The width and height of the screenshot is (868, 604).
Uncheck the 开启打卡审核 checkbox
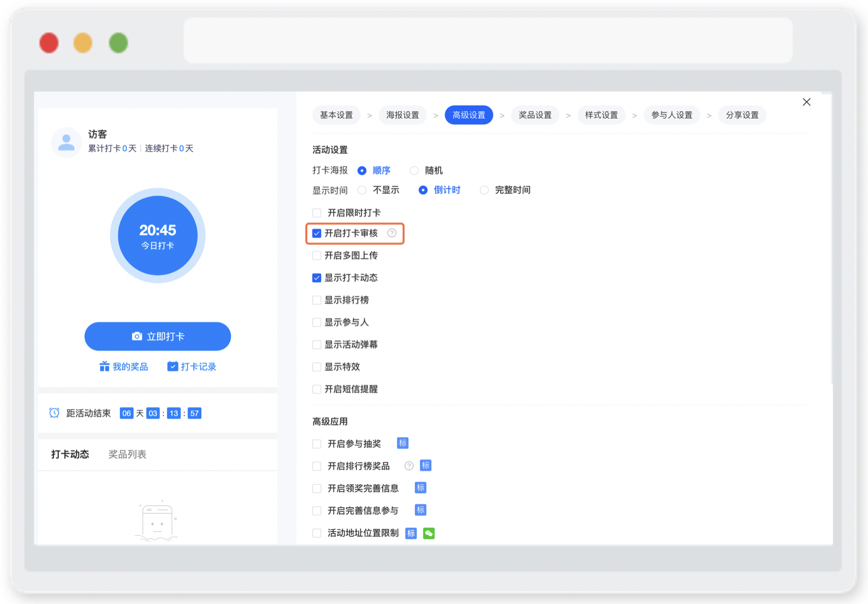317,233
